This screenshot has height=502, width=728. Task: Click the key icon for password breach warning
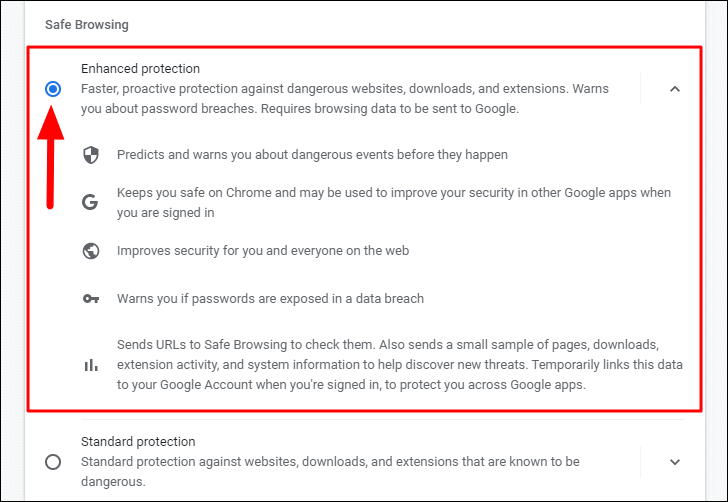[91, 299]
